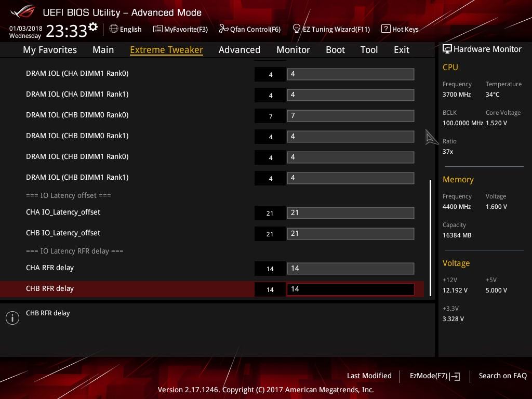The width and height of the screenshot is (532, 399).
Task: Click the +12V reading 12.192 V
Action: pos(455,290)
